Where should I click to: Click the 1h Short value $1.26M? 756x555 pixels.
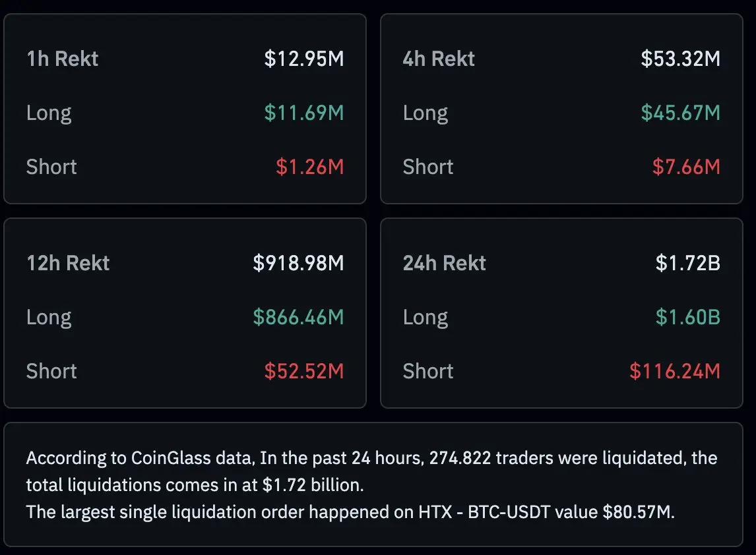click(x=310, y=167)
